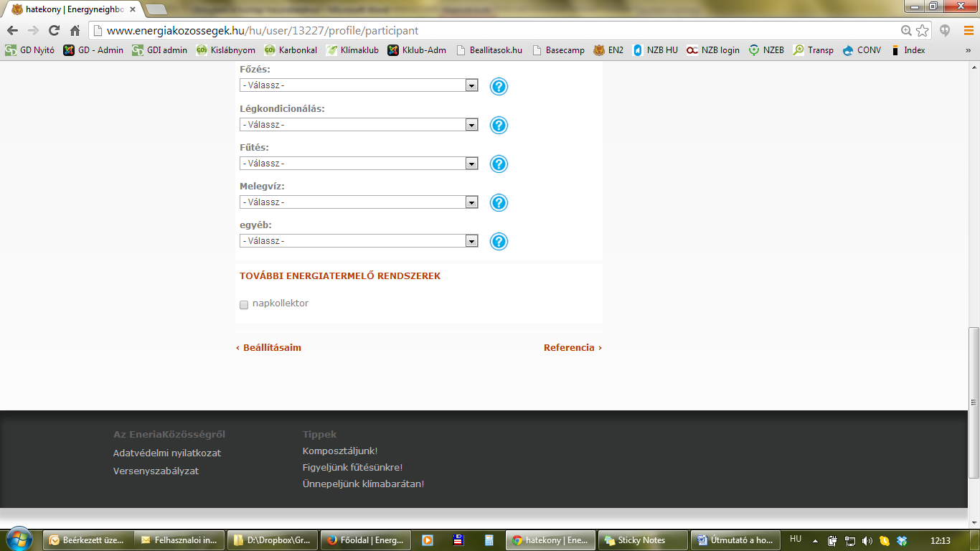Open the help icon next to Melegvíz
This screenshot has width=980, height=551.
[x=499, y=203]
